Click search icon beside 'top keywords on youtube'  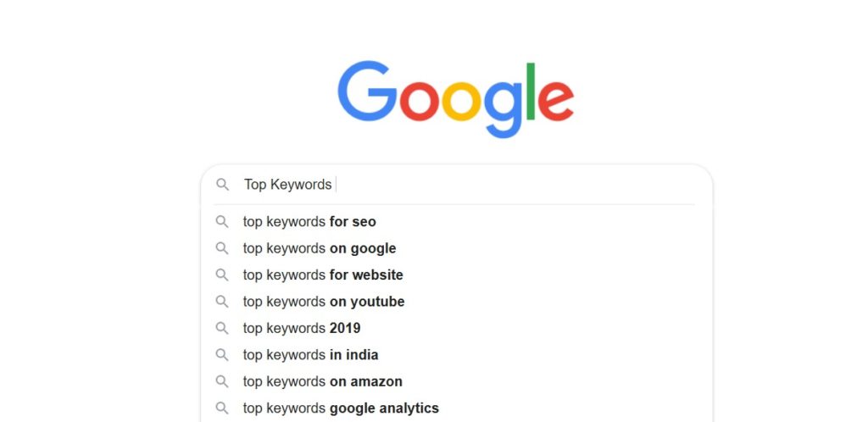pos(222,302)
